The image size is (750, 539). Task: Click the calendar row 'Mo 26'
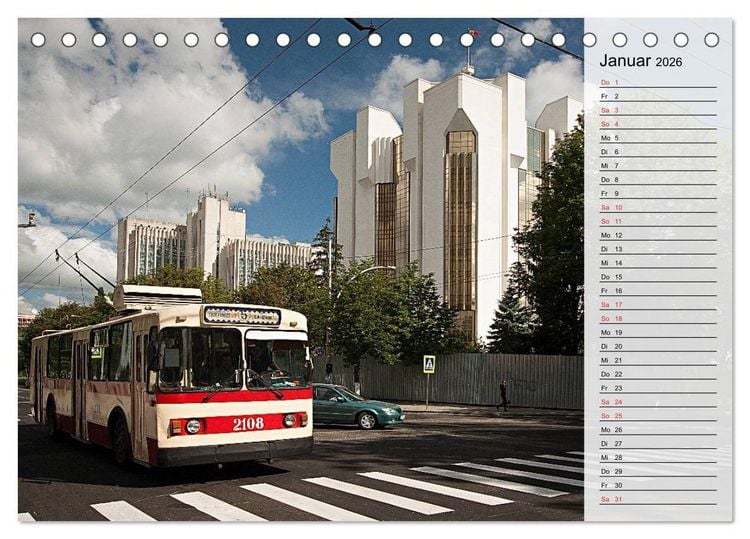pos(658,429)
